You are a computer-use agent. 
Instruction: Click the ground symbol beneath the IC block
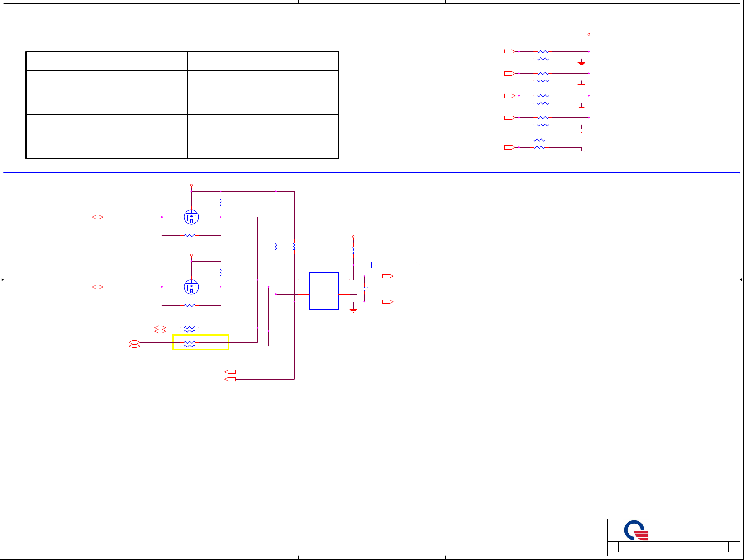353,311
